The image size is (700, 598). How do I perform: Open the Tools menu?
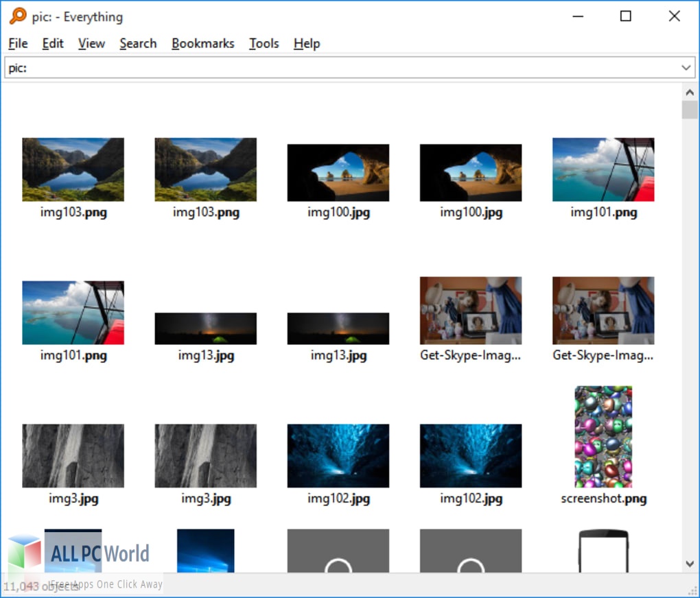[x=264, y=43]
